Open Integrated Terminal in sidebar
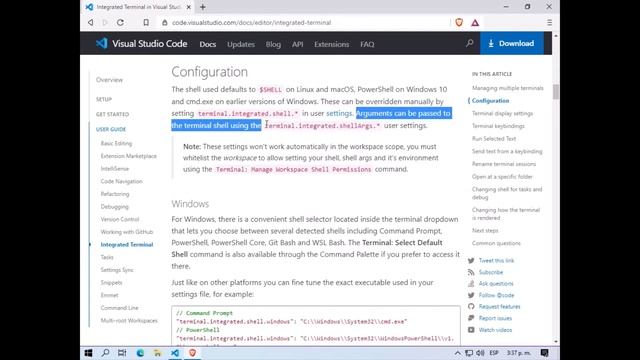 point(127,244)
